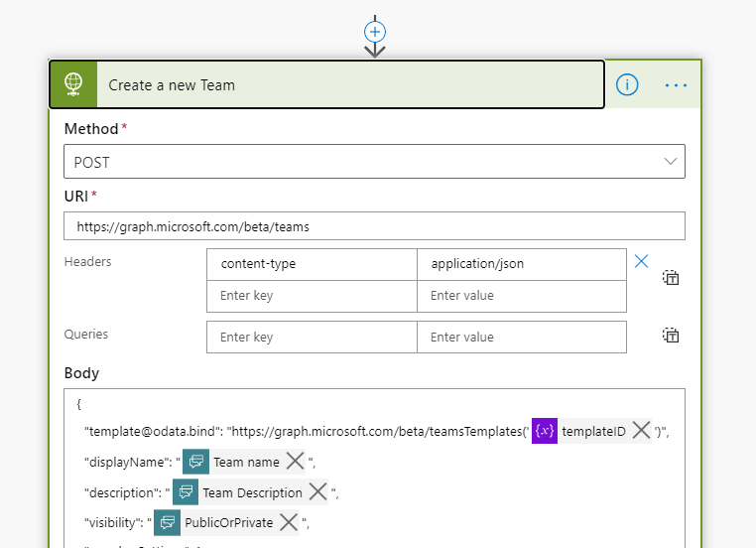Remove the PublicOrPrivate token
The image size is (756, 548).
click(x=288, y=522)
